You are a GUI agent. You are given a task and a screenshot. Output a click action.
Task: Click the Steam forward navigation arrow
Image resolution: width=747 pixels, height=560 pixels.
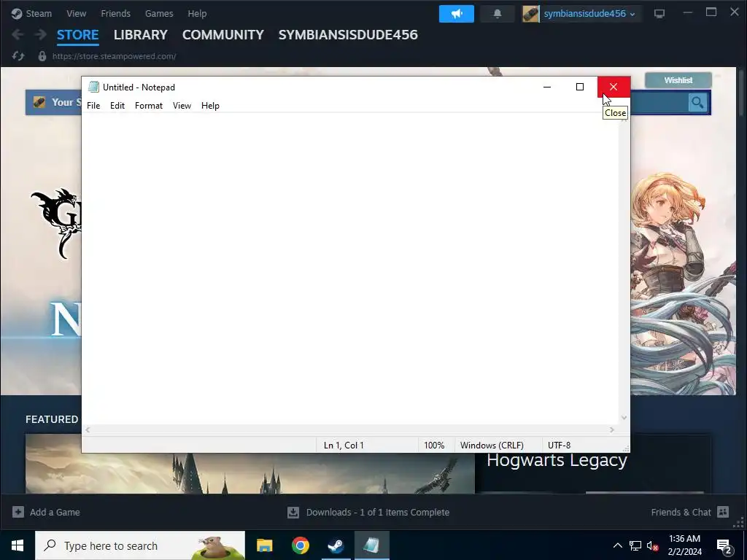click(x=41, y=34)
